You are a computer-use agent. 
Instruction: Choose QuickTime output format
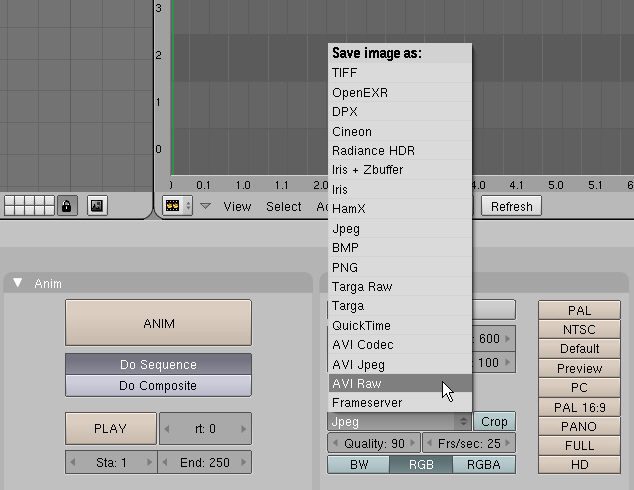(400, 325)
